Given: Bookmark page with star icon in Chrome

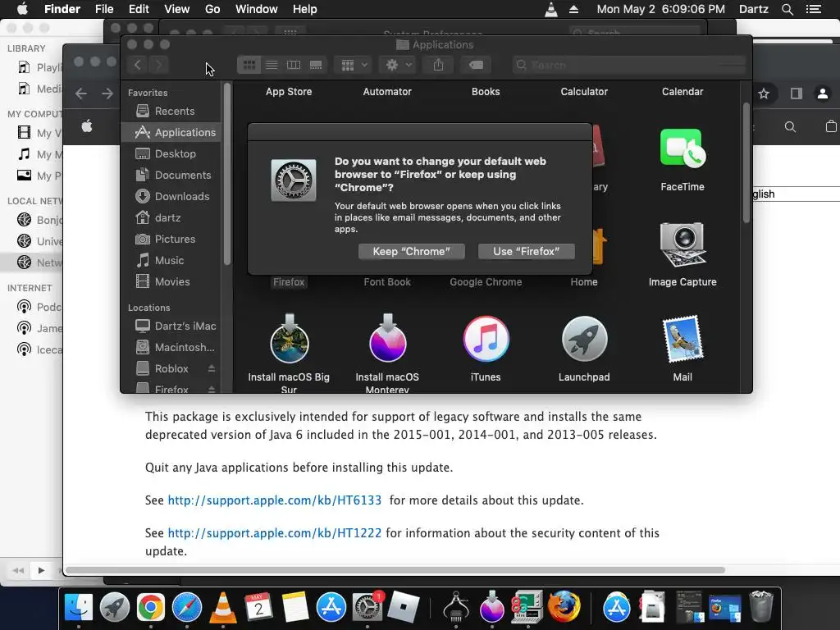Looking at the screenshot, I should (x=764, y=94).
